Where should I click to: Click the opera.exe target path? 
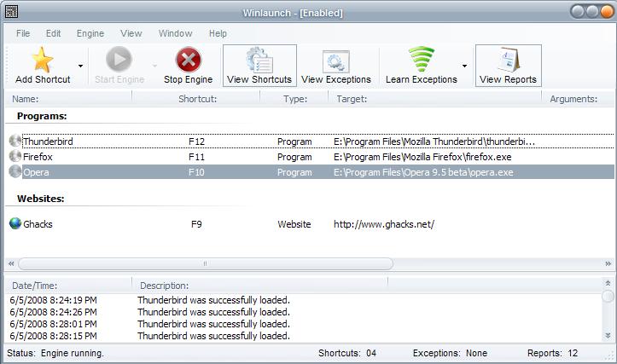(423, 172)
